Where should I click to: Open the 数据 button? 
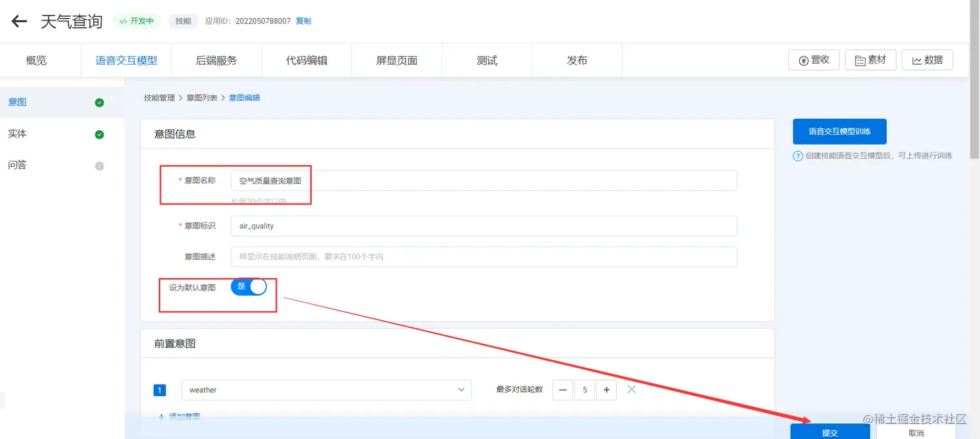(x=927, y=60)
